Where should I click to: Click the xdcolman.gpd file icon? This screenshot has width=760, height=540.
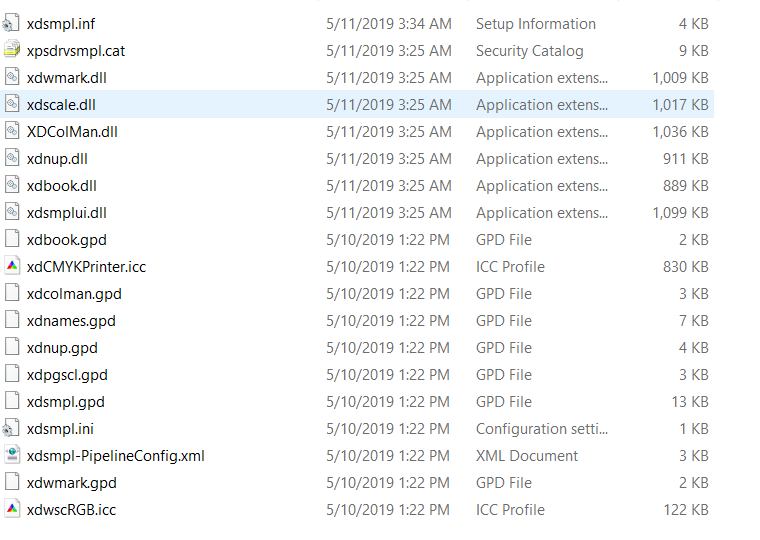(12, 293)
